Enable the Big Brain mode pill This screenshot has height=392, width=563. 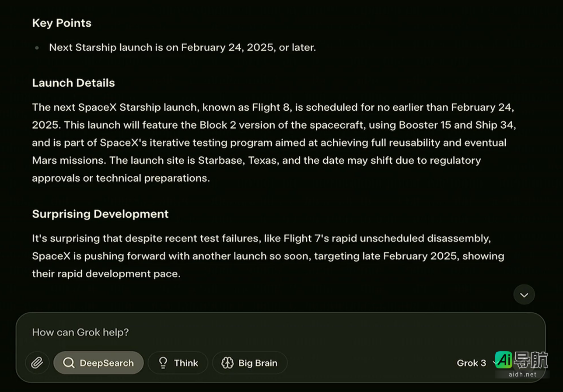[250, 363]
